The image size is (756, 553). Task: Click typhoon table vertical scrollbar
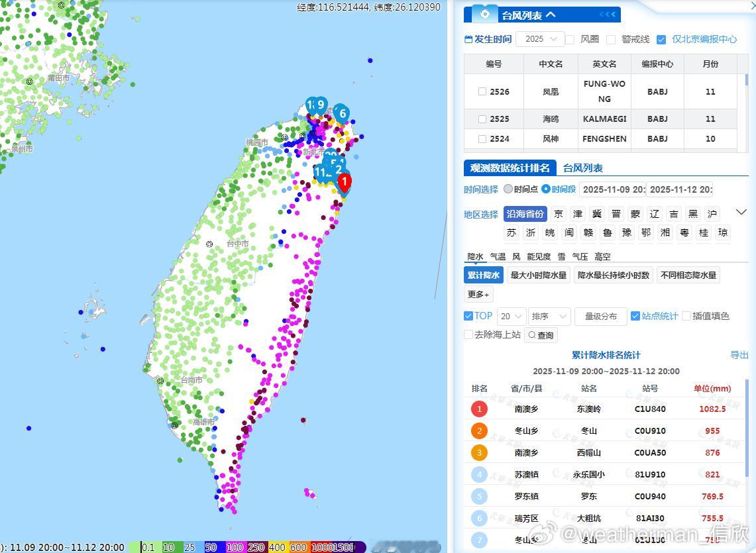click(746, 80)
